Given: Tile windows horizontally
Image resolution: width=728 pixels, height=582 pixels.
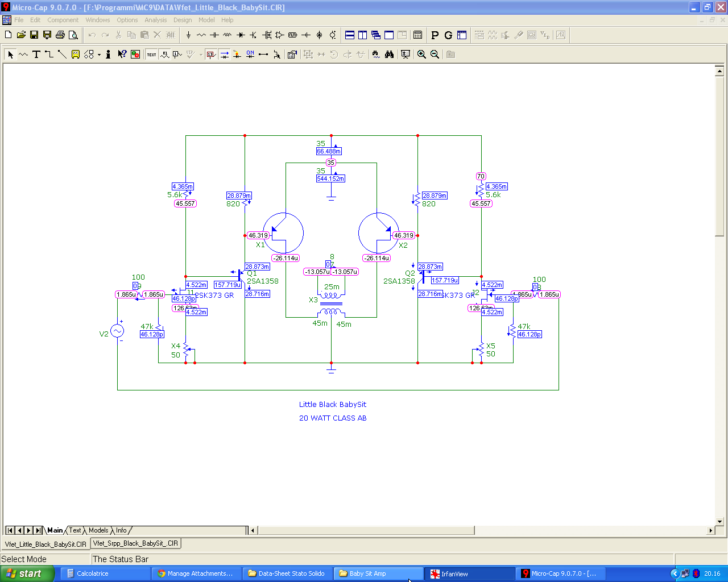Looking at the screenshot, I should (350, 35).
